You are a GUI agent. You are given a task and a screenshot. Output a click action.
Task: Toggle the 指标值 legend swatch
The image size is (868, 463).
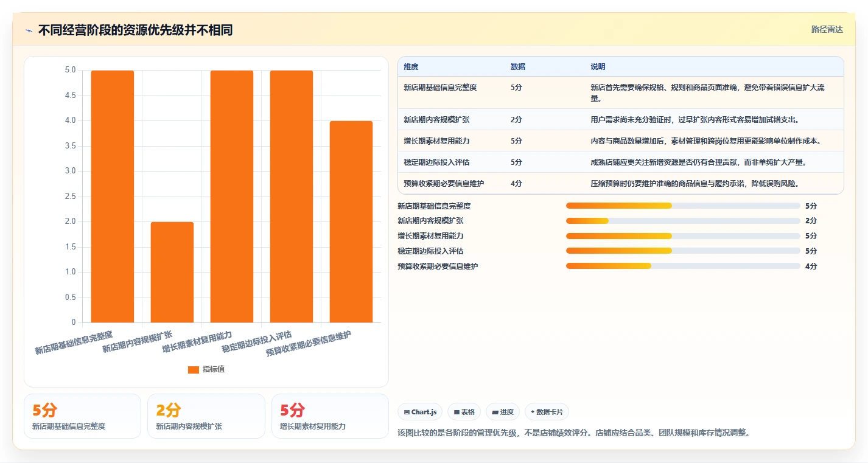194,369
